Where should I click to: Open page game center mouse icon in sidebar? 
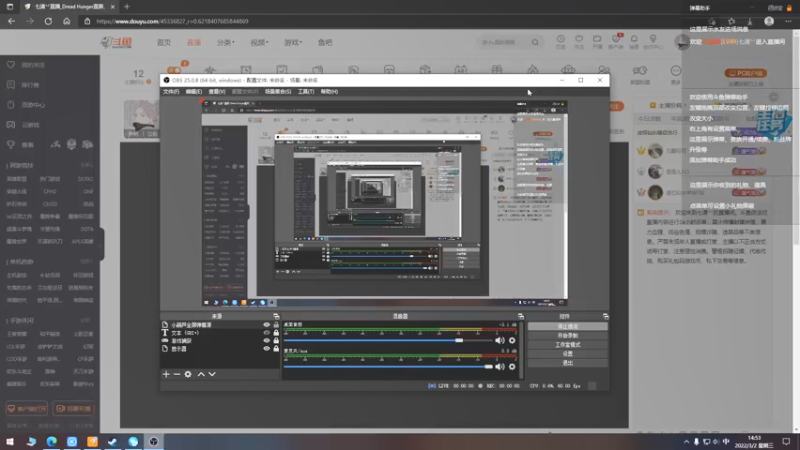point(11,105)
